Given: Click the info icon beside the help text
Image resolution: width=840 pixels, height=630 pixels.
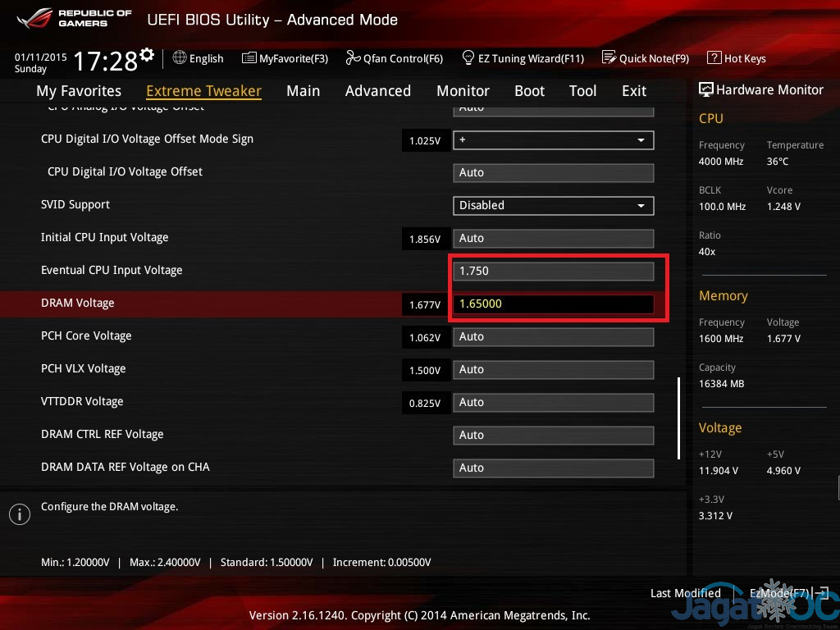Looking at the screenshot, I should click(19, 514).
